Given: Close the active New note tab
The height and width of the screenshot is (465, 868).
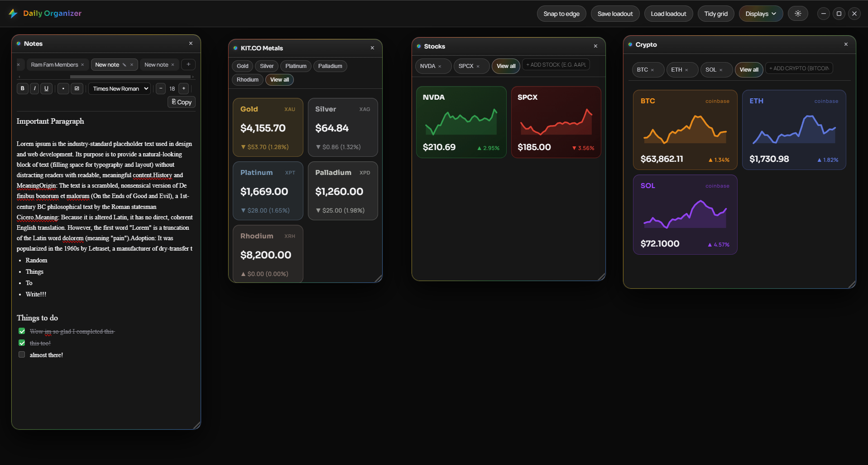Looking at the screenshot, I should coord(132,65).
